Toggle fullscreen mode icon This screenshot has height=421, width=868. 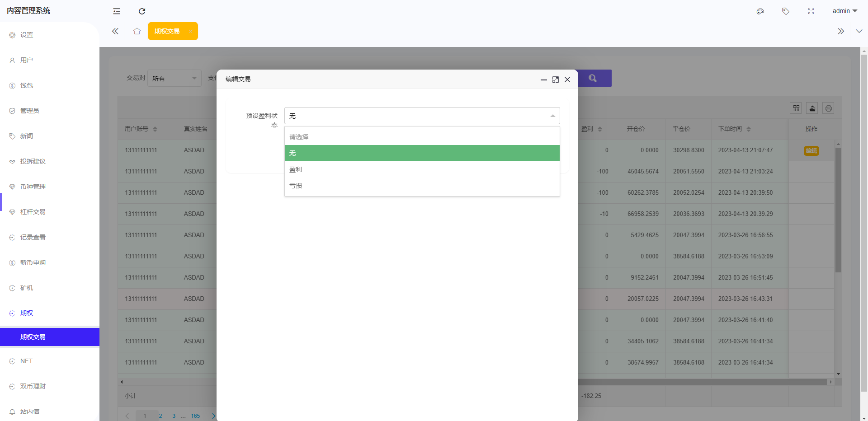point(811,11)
